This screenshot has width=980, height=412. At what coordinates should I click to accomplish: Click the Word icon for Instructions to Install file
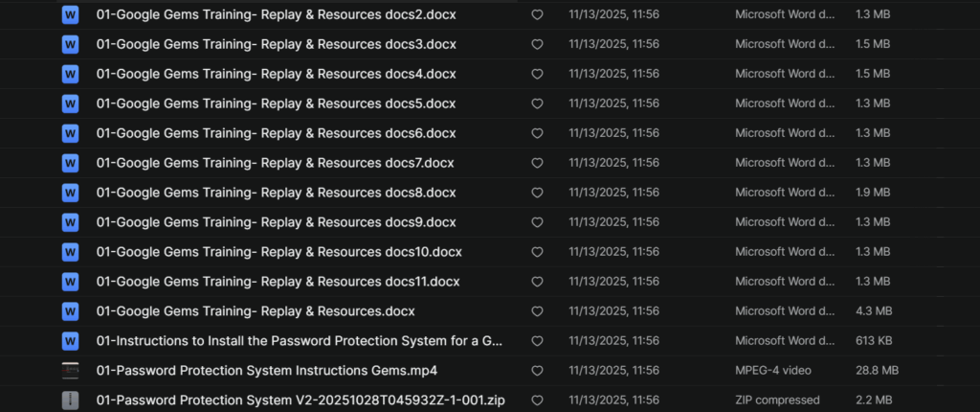[x=70, y=341]
